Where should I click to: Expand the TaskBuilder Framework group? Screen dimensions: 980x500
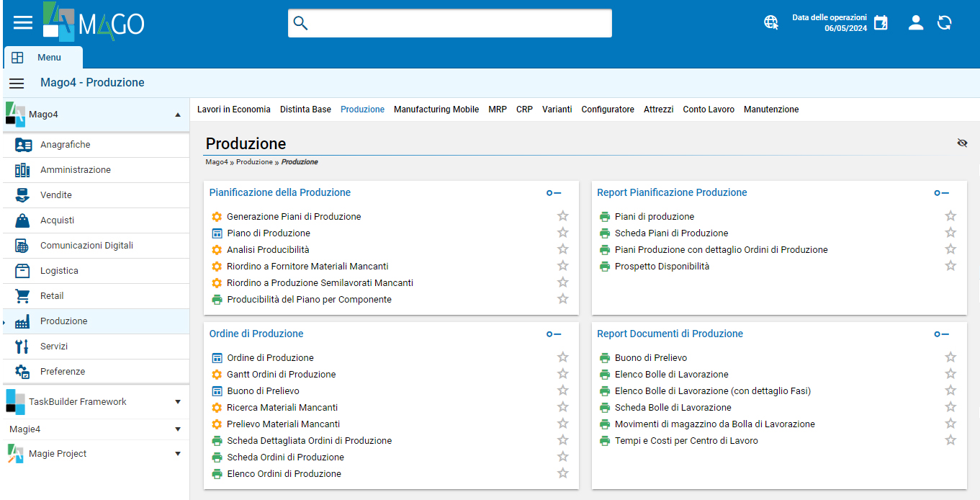pos(178,402)
